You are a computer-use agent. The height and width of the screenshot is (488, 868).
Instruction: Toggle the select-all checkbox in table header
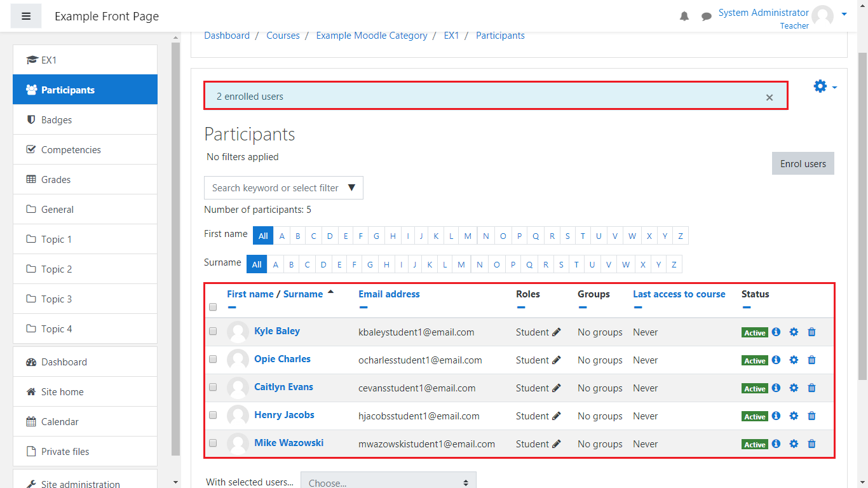pos(213,307)
